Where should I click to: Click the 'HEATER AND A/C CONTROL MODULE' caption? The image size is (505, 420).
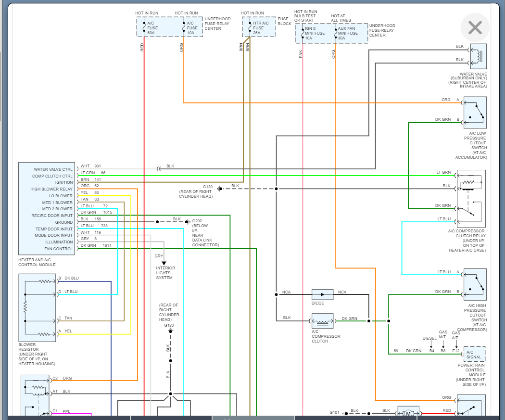click(x=37, y=262)
